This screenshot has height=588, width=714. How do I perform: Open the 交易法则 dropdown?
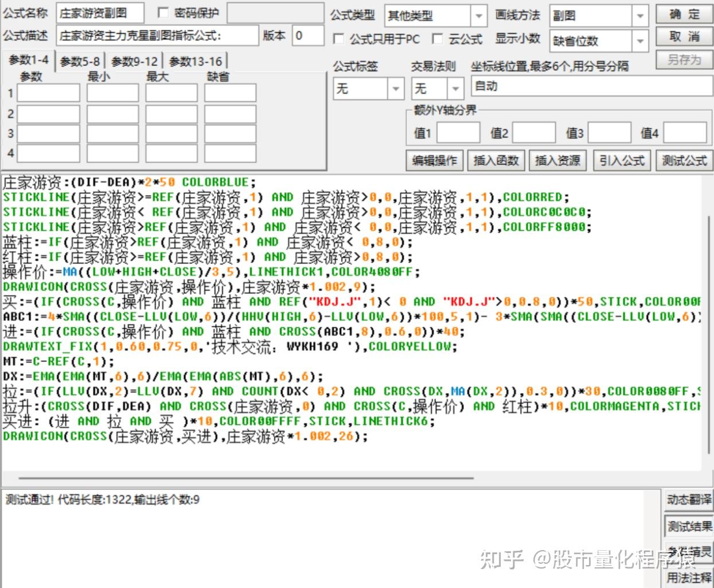coord(455,89)
